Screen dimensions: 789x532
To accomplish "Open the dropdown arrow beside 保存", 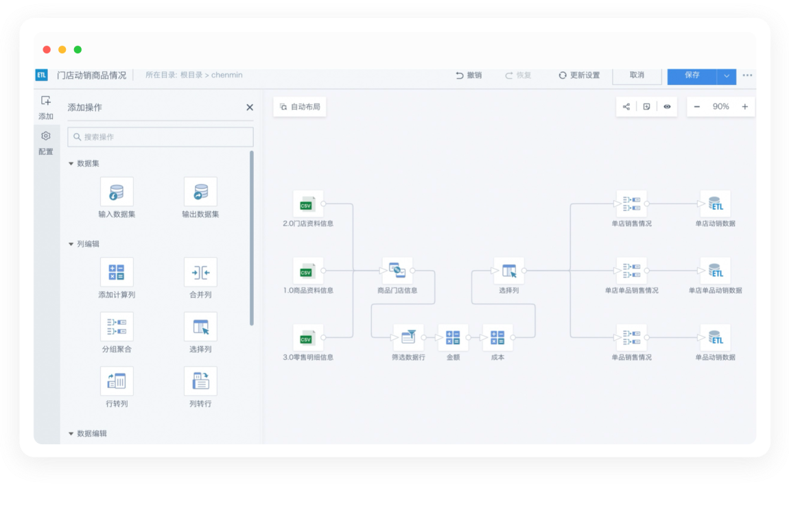I will click(x=727, y=76).
